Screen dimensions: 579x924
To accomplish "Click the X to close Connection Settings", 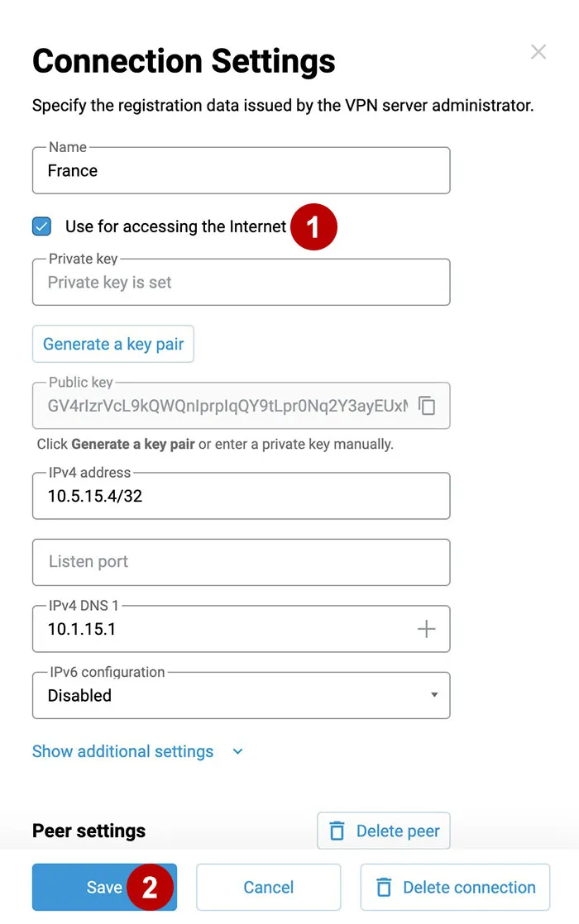I will [x=538, y=51].
